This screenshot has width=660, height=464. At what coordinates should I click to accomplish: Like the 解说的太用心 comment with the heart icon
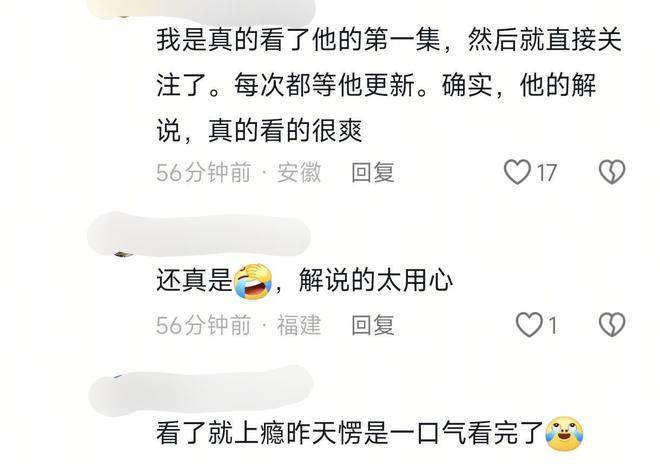tap(529, 325)
